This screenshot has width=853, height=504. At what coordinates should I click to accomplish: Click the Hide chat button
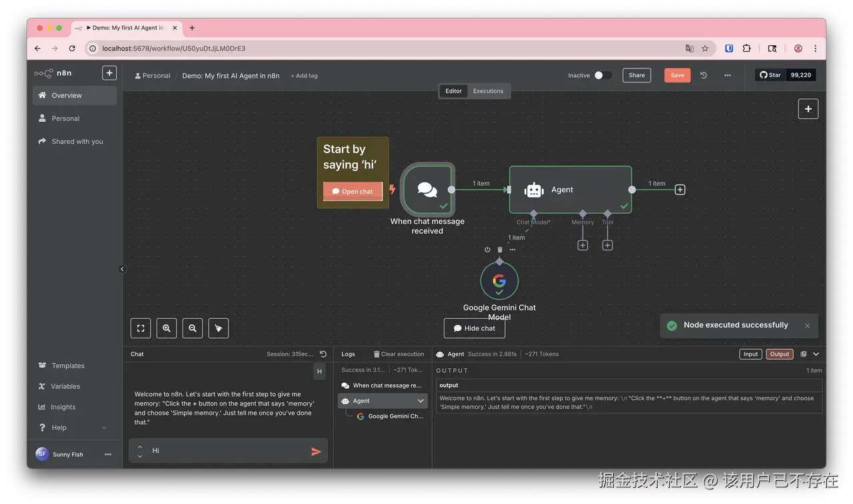[474, 328]
